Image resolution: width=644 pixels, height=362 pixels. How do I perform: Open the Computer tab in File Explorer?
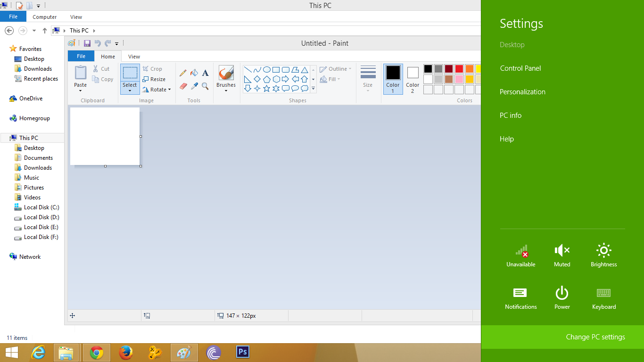pyautogui.click(x=44, y=16)
